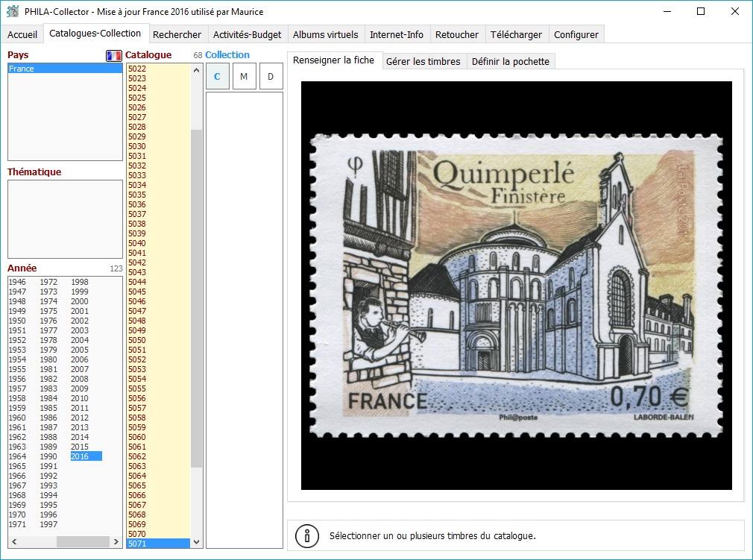
Task: Pick year 1972 in the Année list
Action: [48, 282]
